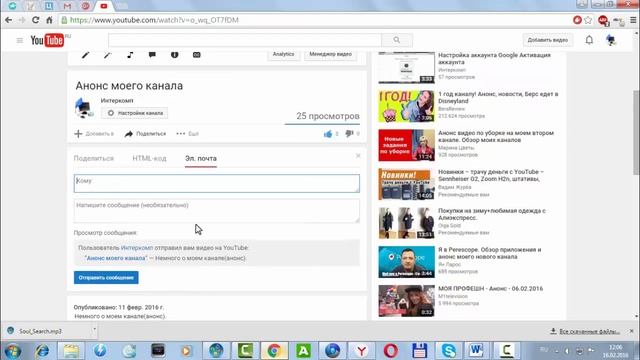Screen dimensions: 640x360
Task: Click the Analytics button
Action: coord(283,54)
